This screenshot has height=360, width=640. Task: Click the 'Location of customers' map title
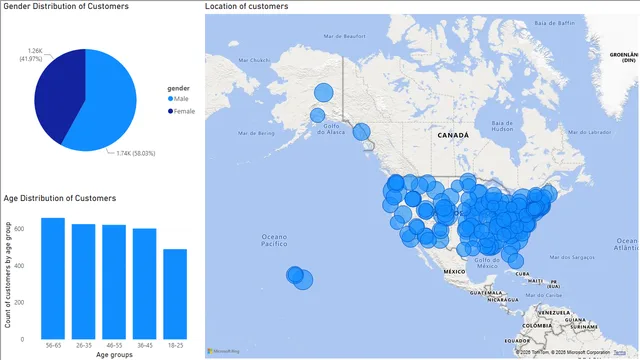click(x=247, y=6)
